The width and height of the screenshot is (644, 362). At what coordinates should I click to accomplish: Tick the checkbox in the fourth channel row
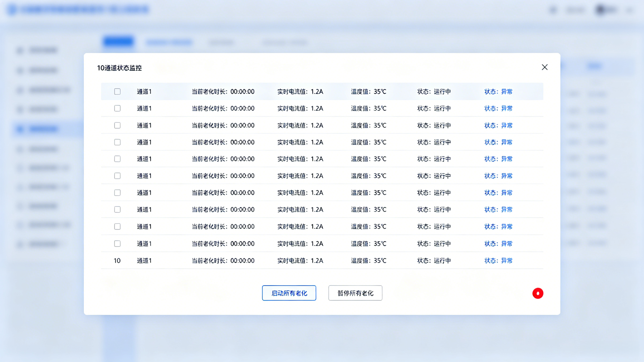click(x=117, y=142)
